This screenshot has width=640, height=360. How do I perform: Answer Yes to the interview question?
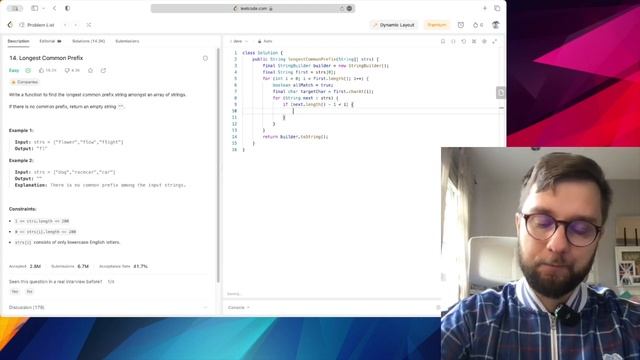15,292
